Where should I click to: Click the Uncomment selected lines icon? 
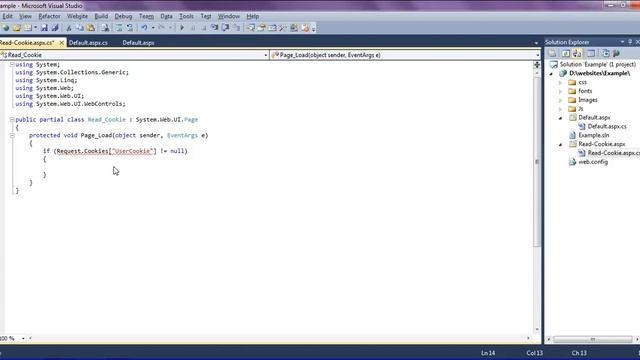tap(130, 28)
